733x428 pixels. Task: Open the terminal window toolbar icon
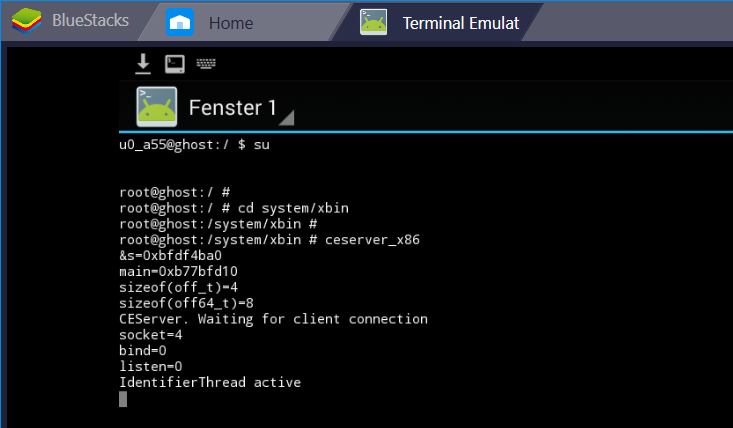point(174,64)
